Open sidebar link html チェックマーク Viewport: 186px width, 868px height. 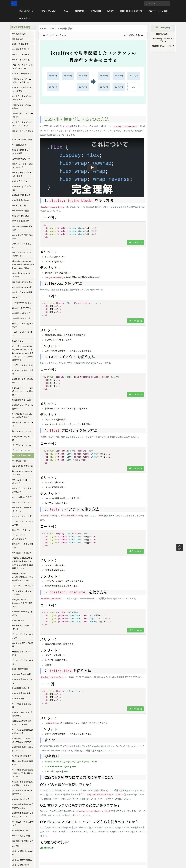click(x=21, y=530)
